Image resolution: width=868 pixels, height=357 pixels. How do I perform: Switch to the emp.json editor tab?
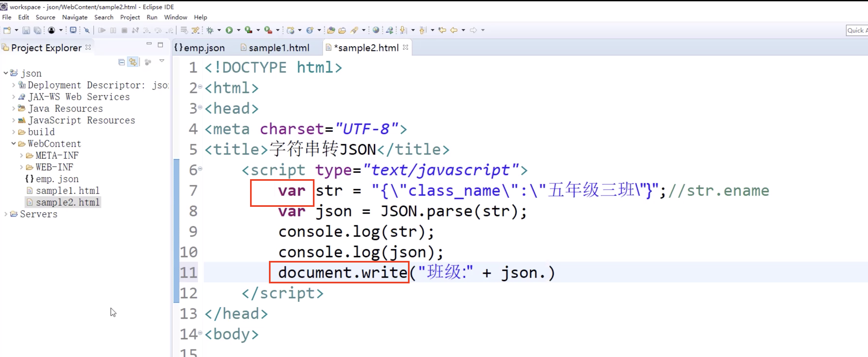point(200,48)
